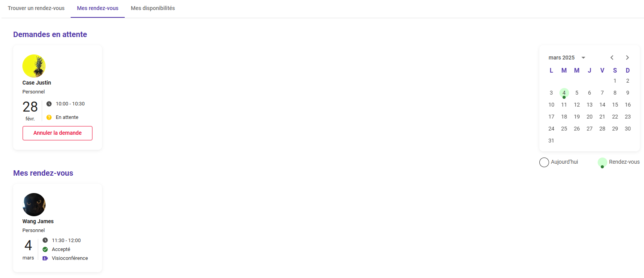Go to next month in calendar
Image resolution: width=644 pixels, height=278 pixels.
627,58
